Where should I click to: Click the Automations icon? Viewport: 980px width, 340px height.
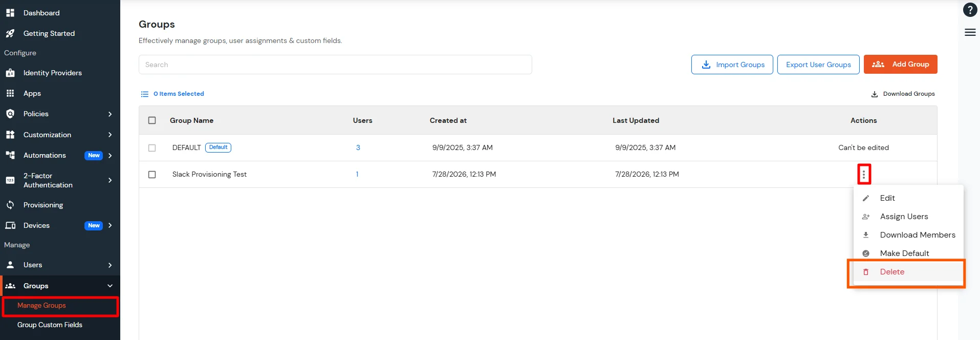10,155
